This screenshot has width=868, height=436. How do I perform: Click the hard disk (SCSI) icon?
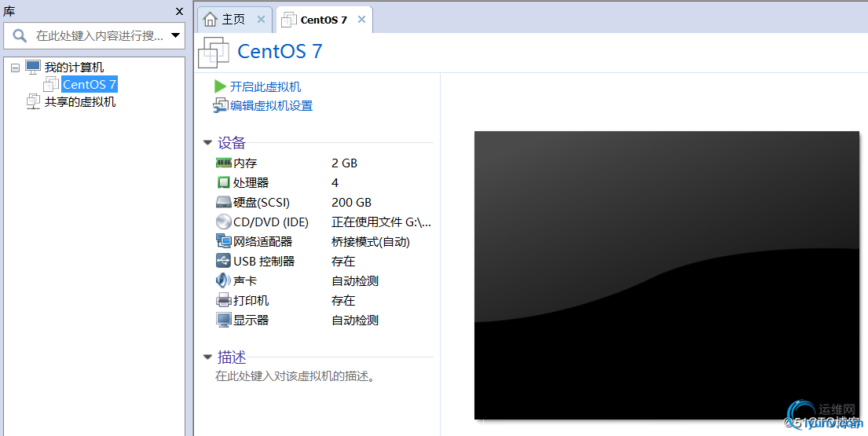click(223, 202)
